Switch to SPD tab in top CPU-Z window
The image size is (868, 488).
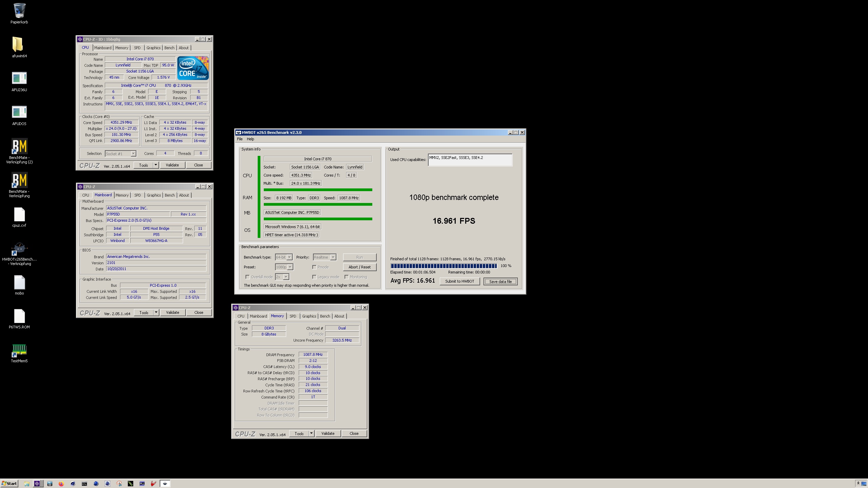click(137, 48)
